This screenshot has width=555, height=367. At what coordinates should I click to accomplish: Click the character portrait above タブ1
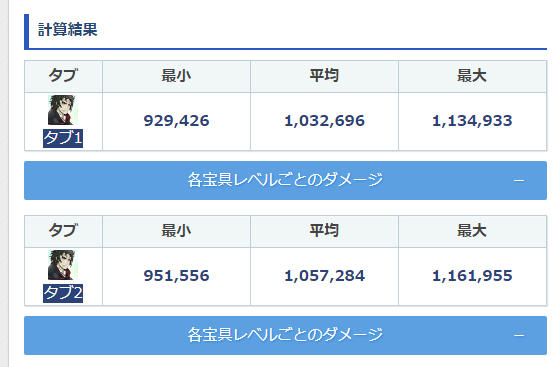tap(63, 110)
